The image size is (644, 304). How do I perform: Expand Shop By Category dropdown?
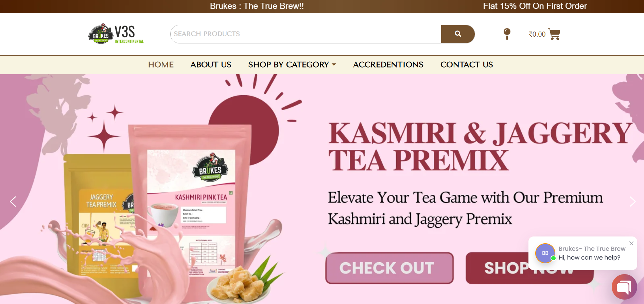tap(292, 64)
